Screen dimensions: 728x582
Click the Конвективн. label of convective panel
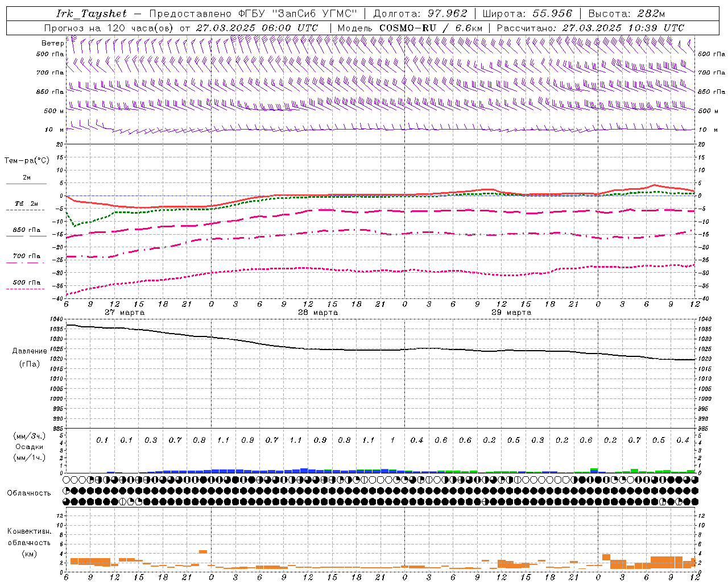[x=30, y=532]
